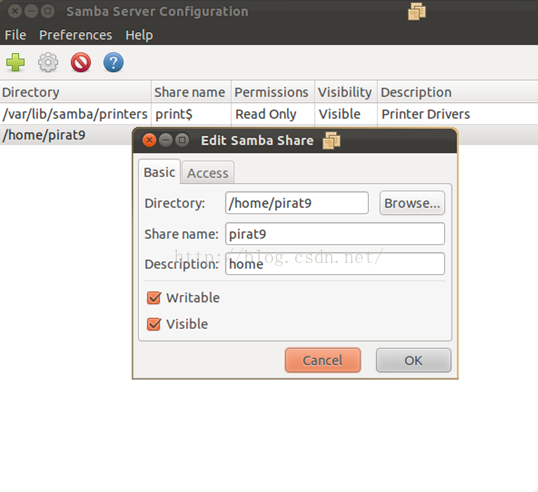
Task: Confirm the dialog with OK
Action: click(x=413, y=360)
